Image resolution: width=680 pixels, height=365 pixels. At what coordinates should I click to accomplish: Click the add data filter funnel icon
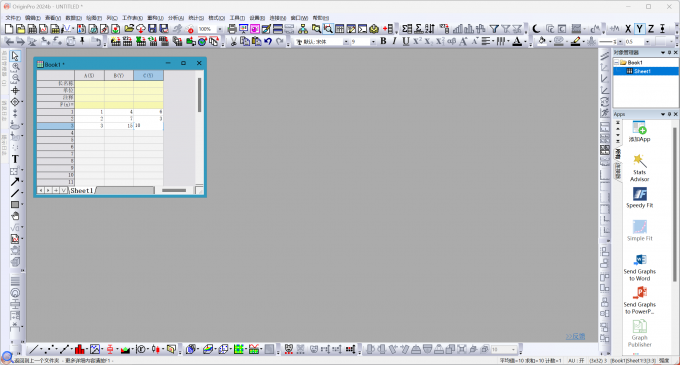tap(494, 29)
